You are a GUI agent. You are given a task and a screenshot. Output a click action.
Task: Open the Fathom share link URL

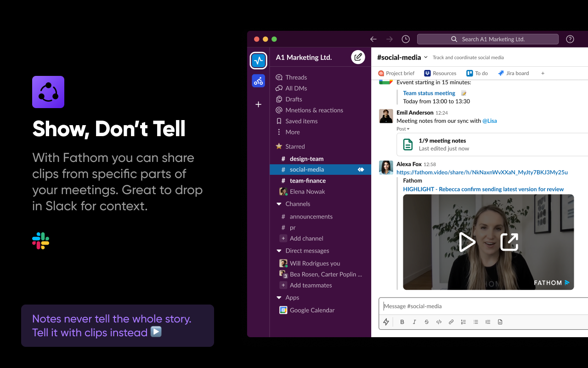click(x=482, y=172)
